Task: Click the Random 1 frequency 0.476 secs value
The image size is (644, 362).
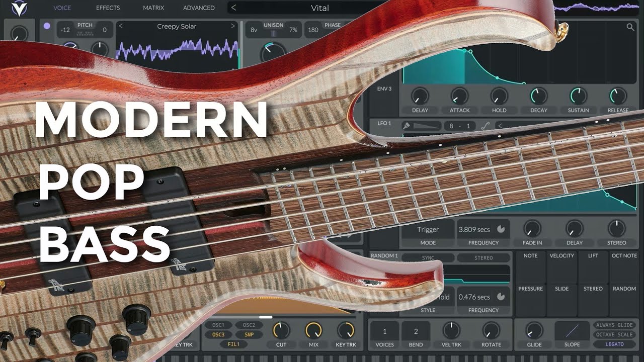Action: [x=474, y=297]
